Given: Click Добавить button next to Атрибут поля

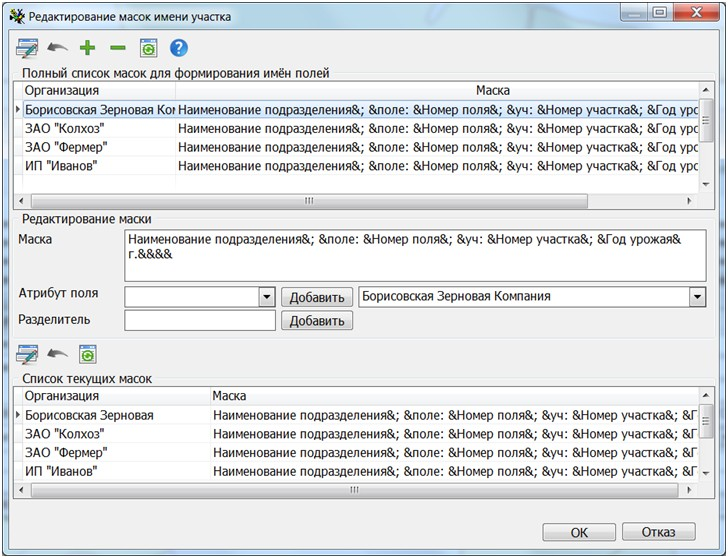Looking at the screenshot, I should (x=317, y=297).
